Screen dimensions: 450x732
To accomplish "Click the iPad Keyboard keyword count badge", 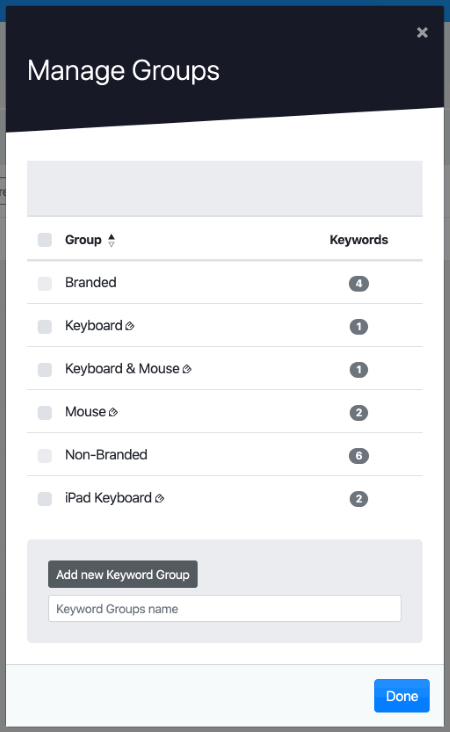I will [359, 499].
